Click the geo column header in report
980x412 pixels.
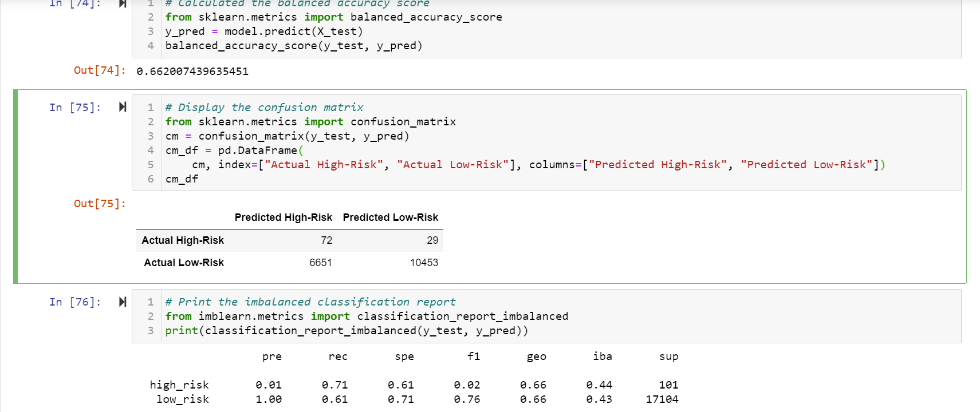coord(537,356)
